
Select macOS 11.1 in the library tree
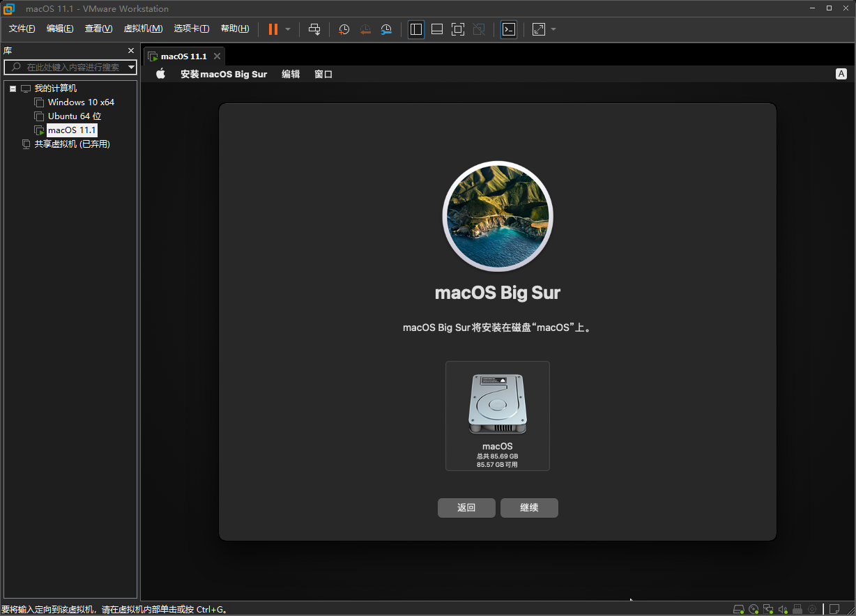[72, 130]
